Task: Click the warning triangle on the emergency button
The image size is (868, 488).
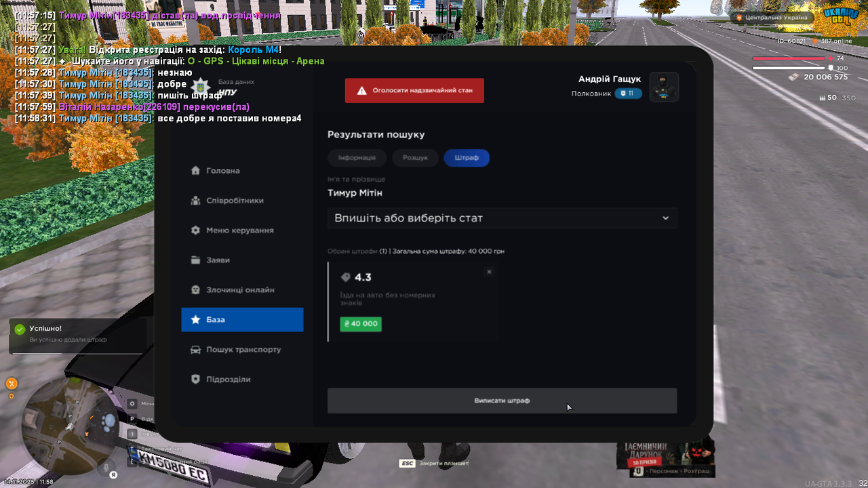Action: point(362,91)
